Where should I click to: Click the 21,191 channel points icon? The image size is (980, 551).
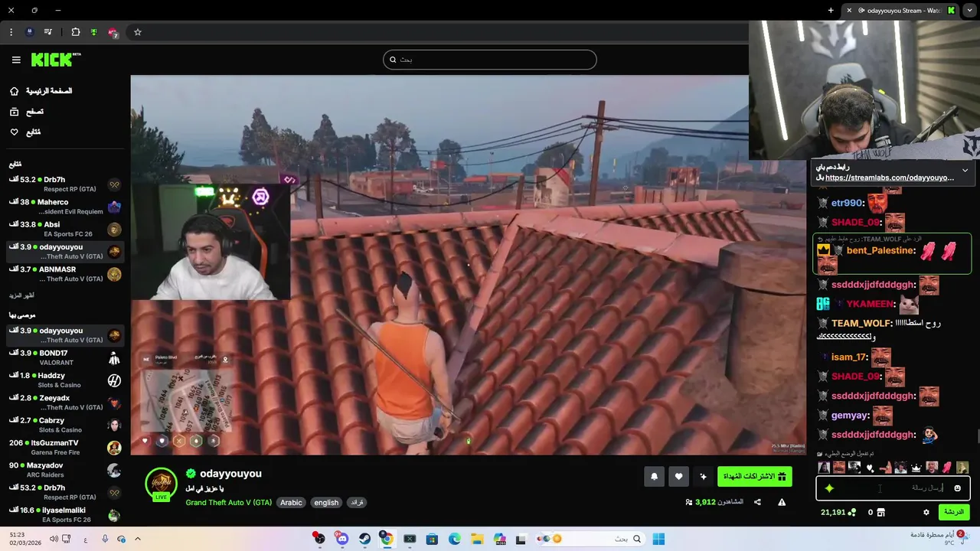852,513
